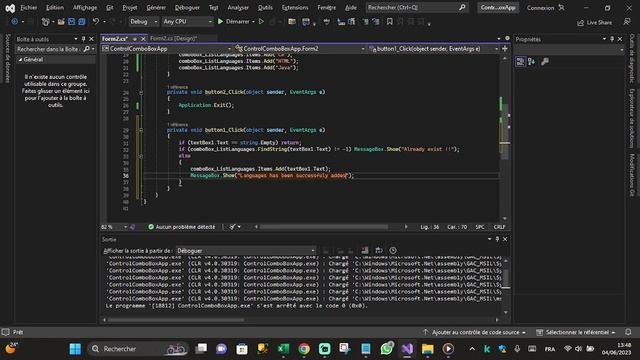The height and width of the screenshot is (360, 640).
Task: Click the clock timestamp icon in Sortie
Action: 393,250
